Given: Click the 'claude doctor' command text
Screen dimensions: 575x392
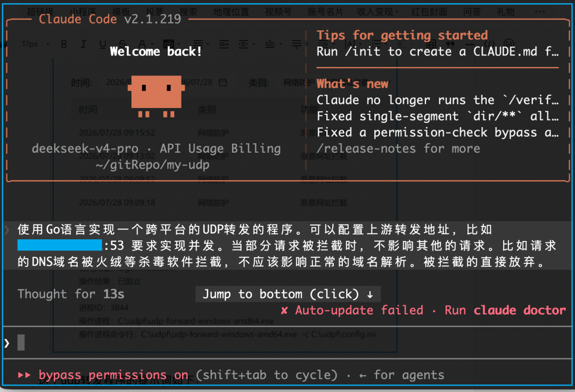Looking at the screenshot, I should coord(520,310).
